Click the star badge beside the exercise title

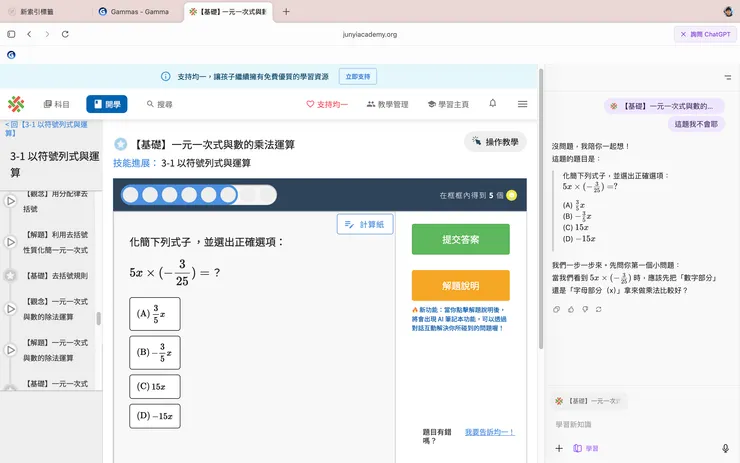click(120, 144)
